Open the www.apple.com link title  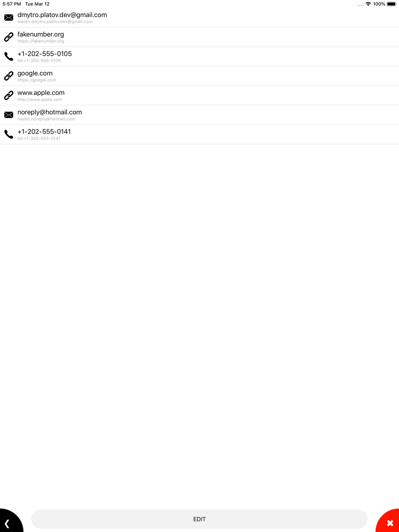(41, 93)
